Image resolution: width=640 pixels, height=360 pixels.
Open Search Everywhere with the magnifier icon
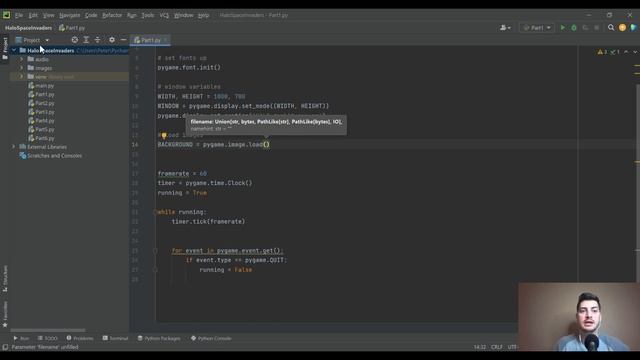[x=611, y=28]
